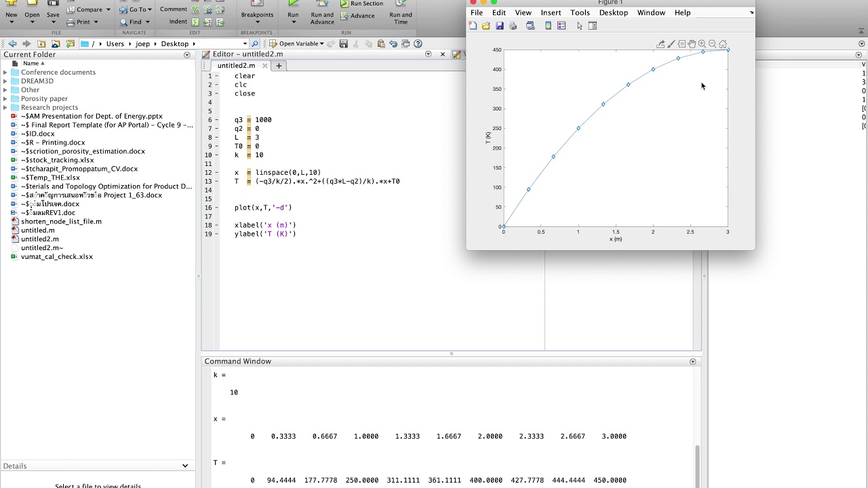868x488 pixels.
Task: Open the Insert menu in Figure 1
Action: pos(551,13)
